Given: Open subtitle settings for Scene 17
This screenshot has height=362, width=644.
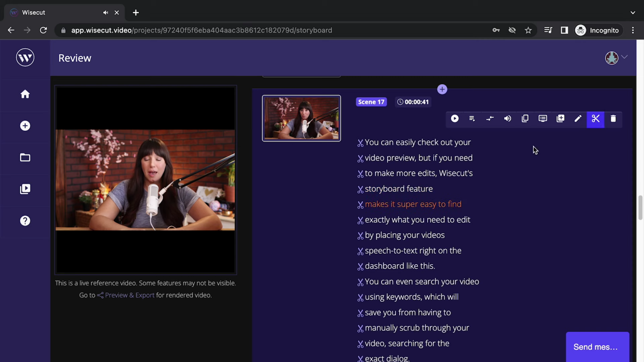Looking at the screenshot, I should [x=543, y=119].
